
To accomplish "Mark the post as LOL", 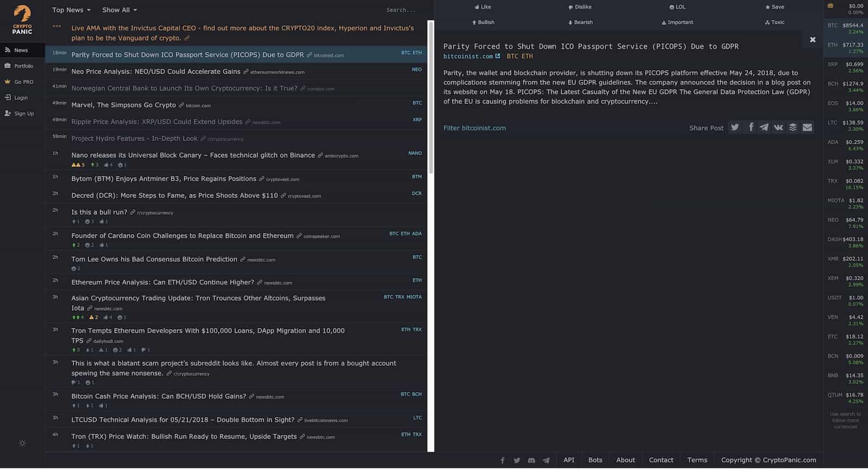I will click(678, 7).
